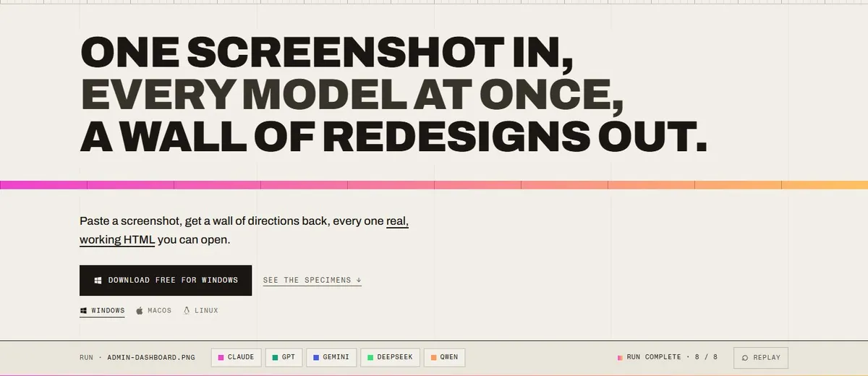Toggle the DeepSeek model chip
The image size is (868, 376).
coord(390,357)
